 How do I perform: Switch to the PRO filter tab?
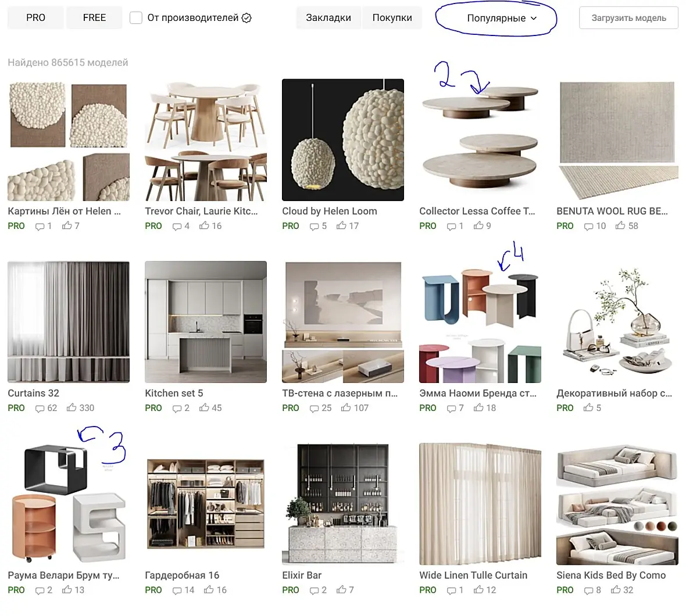click(35, 17)
